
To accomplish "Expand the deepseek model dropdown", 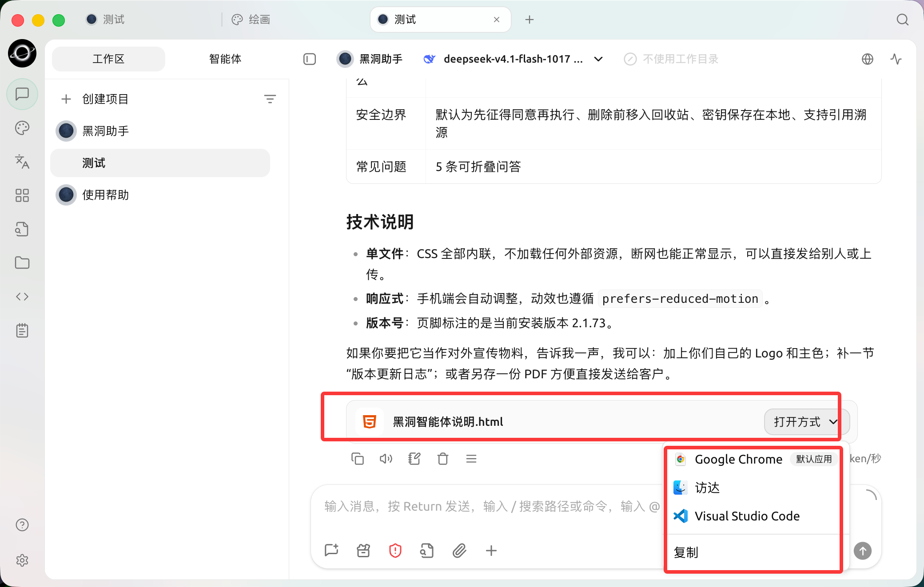I will [x=598, y=59].
